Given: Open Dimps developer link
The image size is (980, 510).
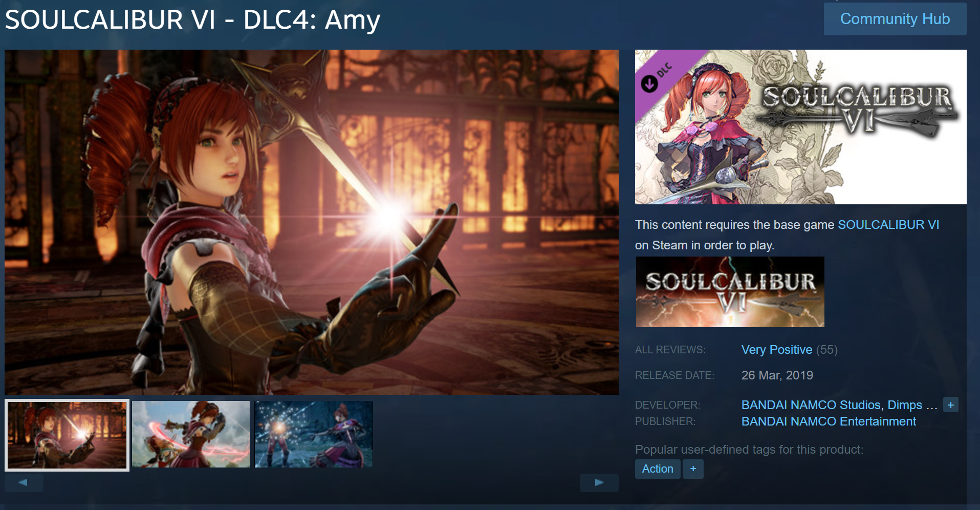Looking at the screenshot, I should tap(904, 405).
